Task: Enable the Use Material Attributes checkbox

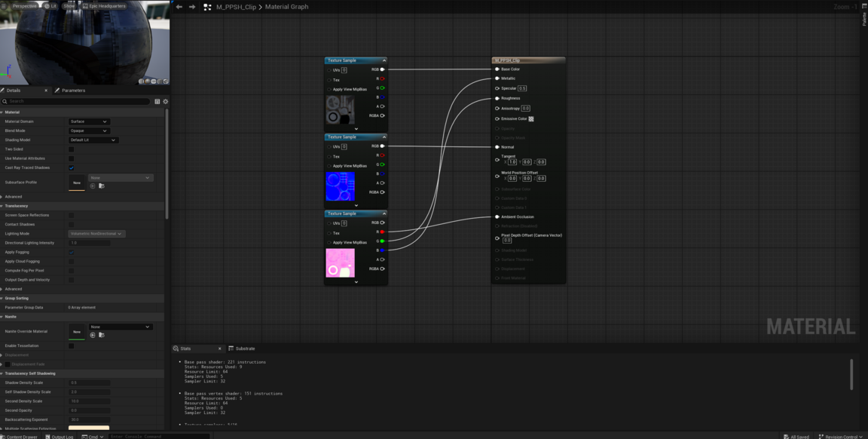Action: [x=72, y=158]
